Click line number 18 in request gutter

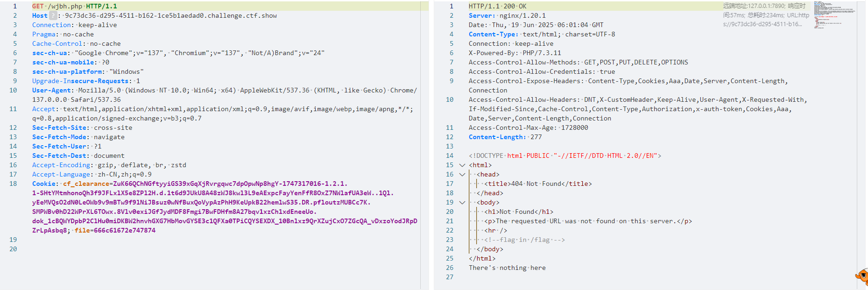coord(13,184)
